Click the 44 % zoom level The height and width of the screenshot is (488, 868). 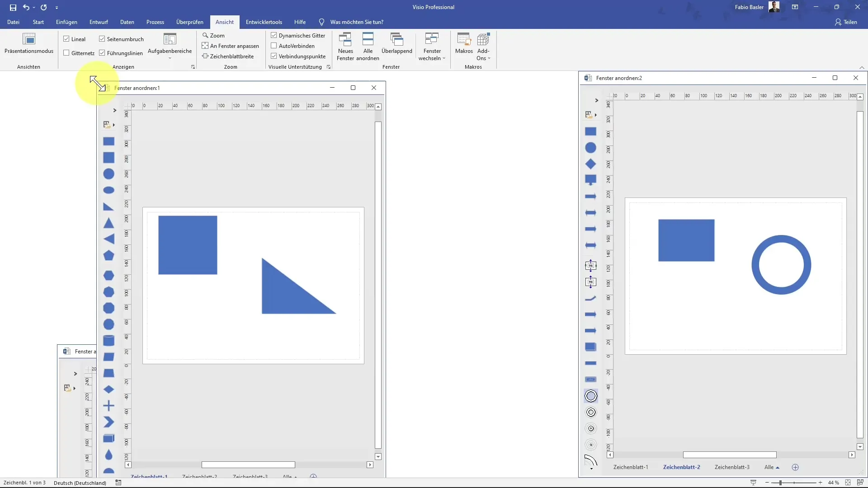[834, 483]
